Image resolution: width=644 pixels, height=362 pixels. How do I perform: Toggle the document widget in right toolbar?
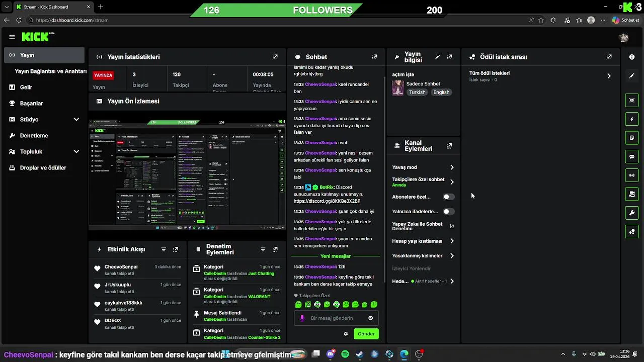[x=632, y=138]
